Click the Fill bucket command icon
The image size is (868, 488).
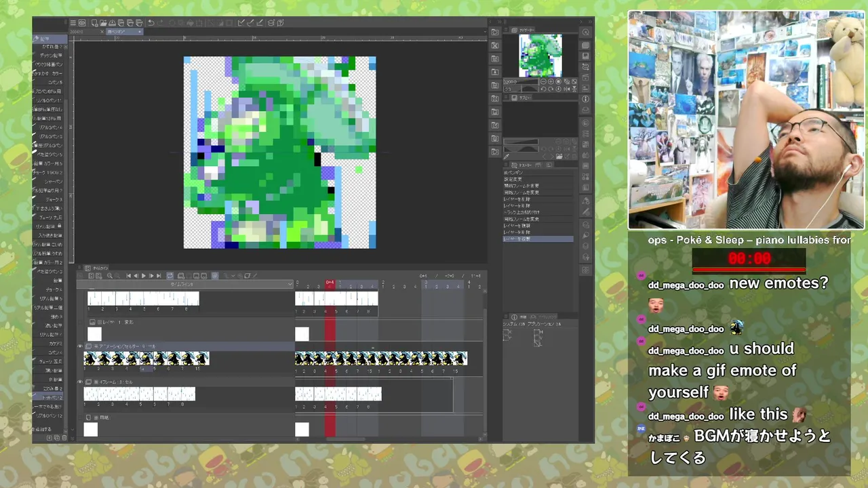(190, 23)
